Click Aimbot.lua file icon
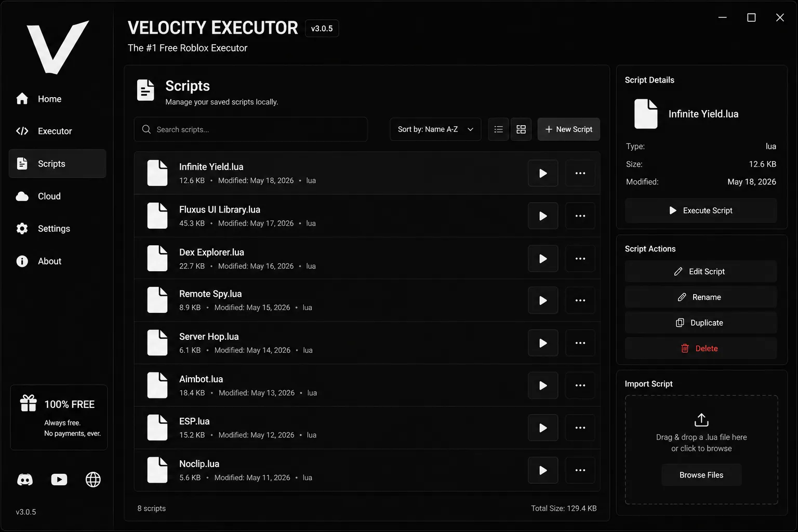 pos(157,385)
